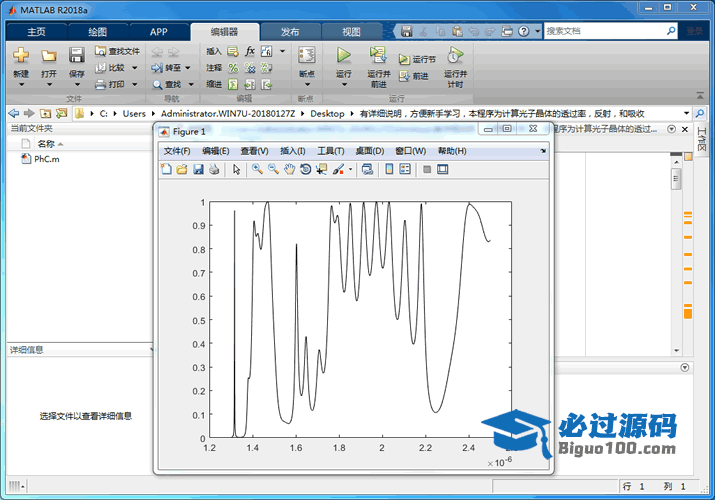Image resolution: width=715 pixels, height=500 pixels.
Task: Click New Figure icon in Figure 1 toolbar
Action: (166, 170)
